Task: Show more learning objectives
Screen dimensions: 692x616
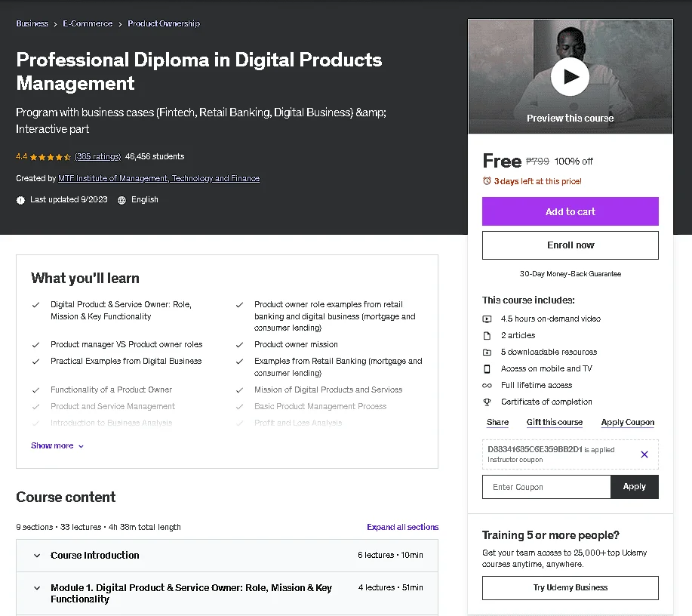Action: click(57, 445)
